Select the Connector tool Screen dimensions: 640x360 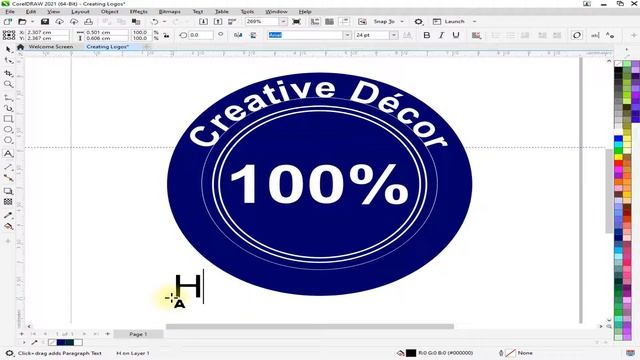tap(8, 178)
